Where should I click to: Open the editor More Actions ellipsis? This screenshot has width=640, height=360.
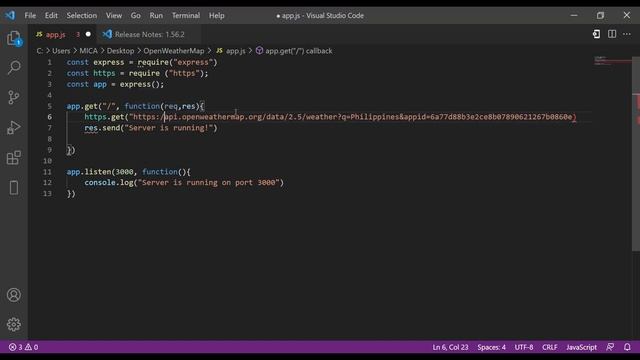(x=627, y=34)
